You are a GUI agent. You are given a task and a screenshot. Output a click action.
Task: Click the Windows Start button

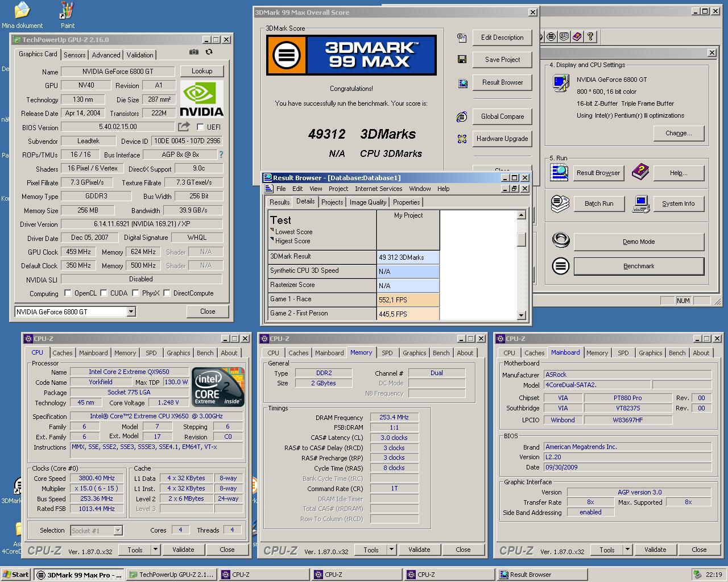[x=16, y=575]
